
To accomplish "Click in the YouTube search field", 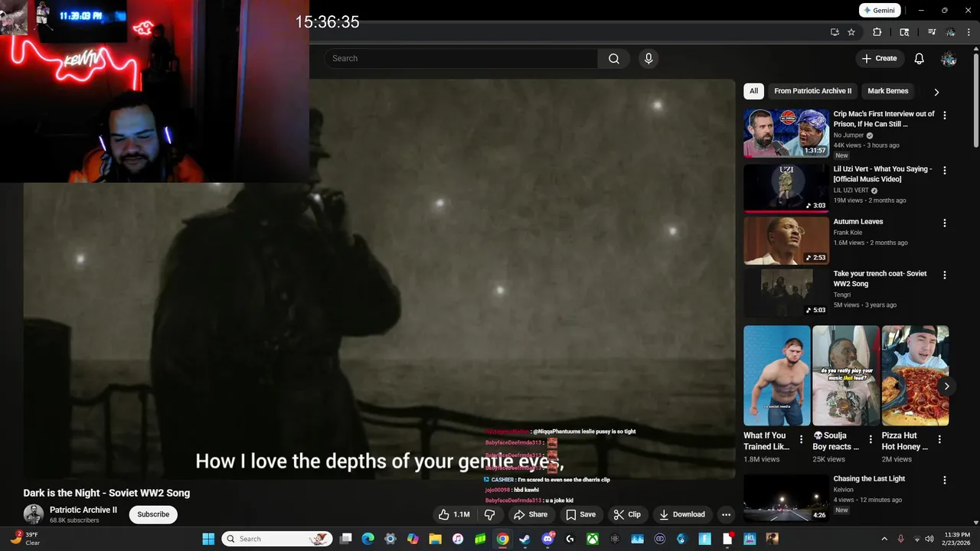I will [x=461, y=59].
